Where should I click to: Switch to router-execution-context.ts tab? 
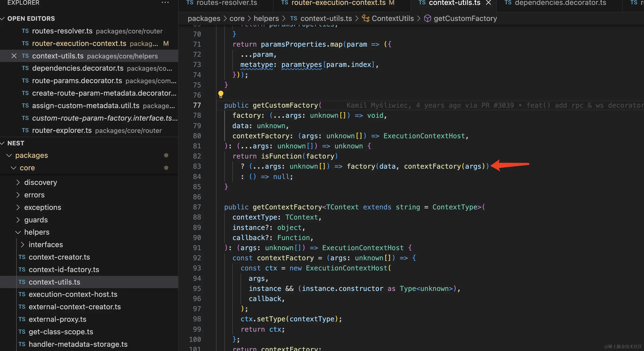pyautogui.click(x=338, y=3)
